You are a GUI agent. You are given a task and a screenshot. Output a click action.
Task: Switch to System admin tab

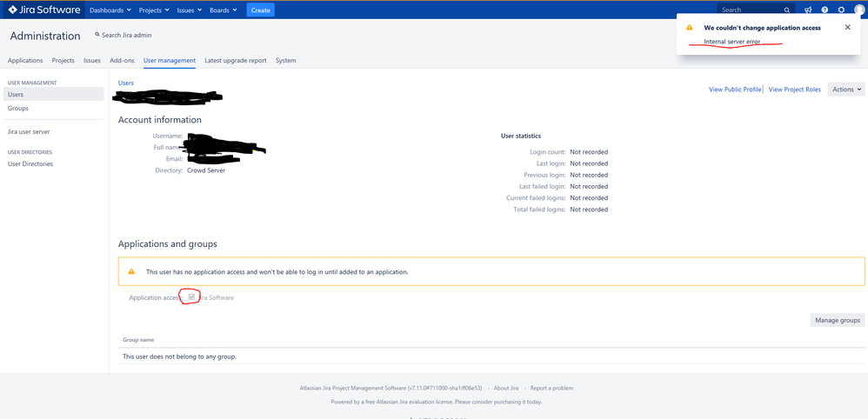(x=285, y=60)
